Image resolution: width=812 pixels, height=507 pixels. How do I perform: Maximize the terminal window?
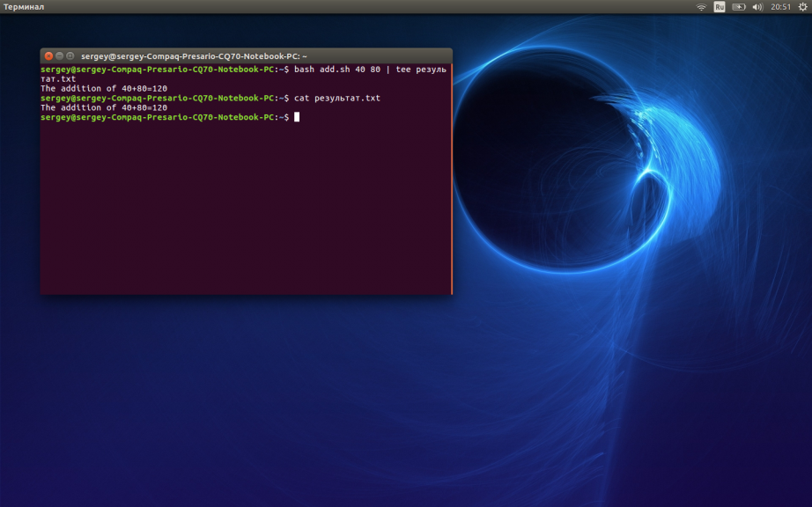pyautogui.click(x=70, y=55)
